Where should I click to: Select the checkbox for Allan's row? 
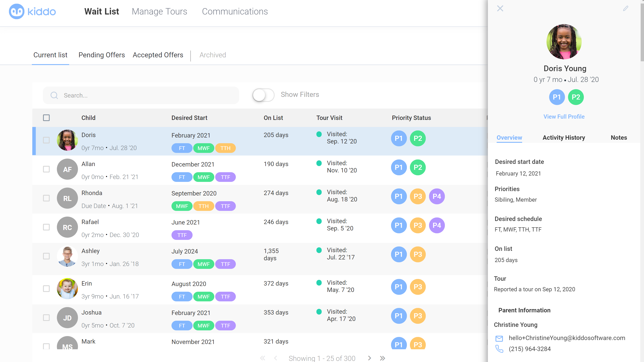(46, 169)
